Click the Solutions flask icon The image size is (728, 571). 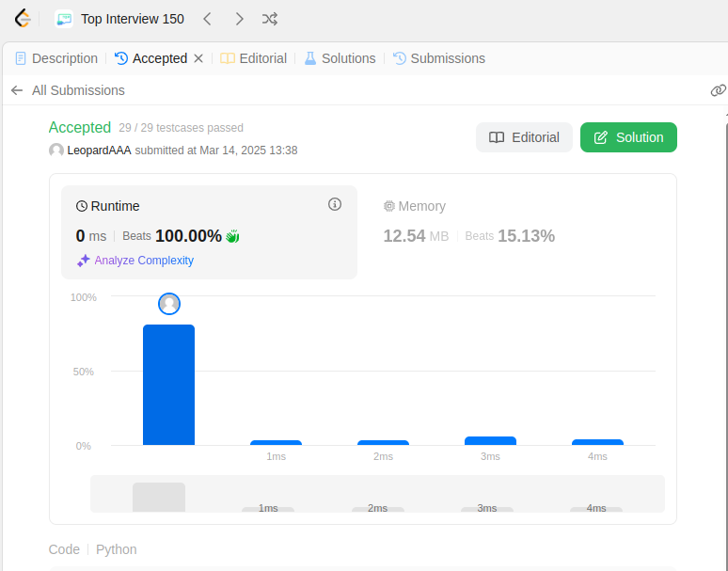click(x=310, y=58)
